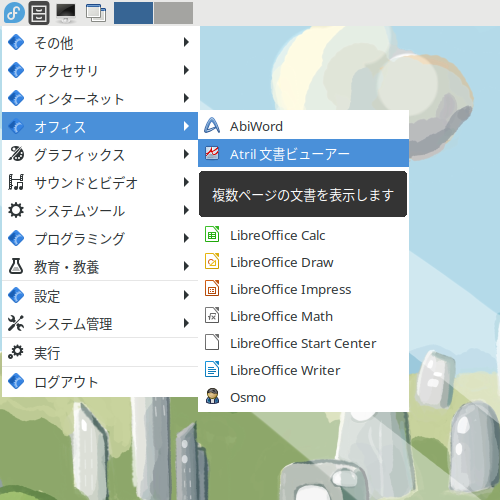Launch Atril 文書ビューアー
The height and width of the screenshot is (500, 500).
pos(303,153)
